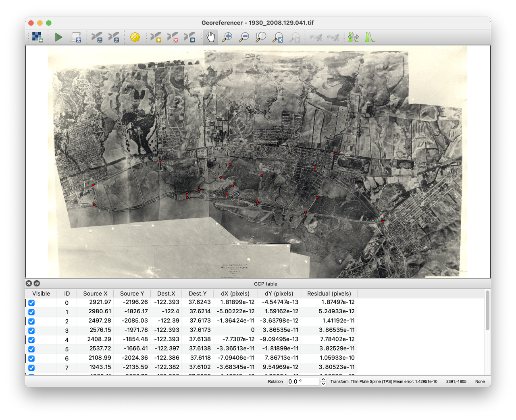
Task: Click the Open Raster toolbar icon
Action: coord(37,37)
